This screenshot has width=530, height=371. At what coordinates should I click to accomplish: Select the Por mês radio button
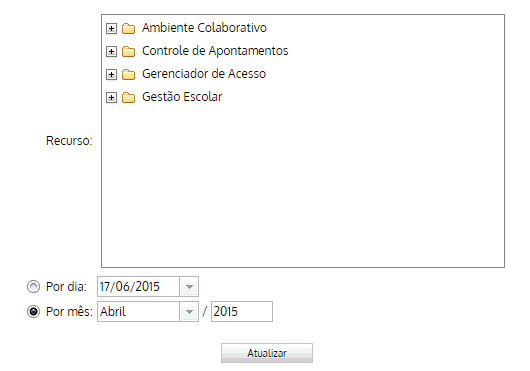(x=33, y=312)
